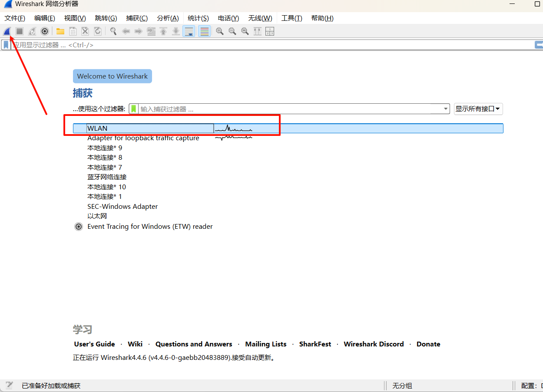Go back to previous packet arrow
Viewport: 543px width, 392px height.
coord(126,31)
